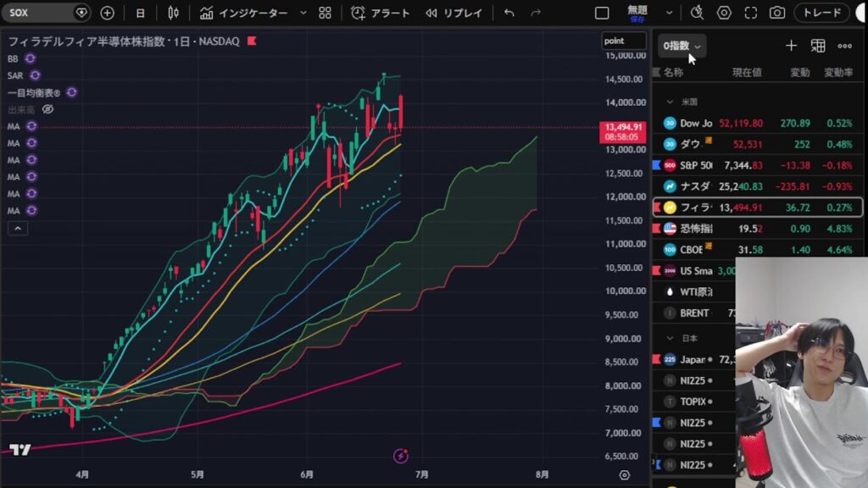Expand the indicators favorites dropdown arrow

303,13
